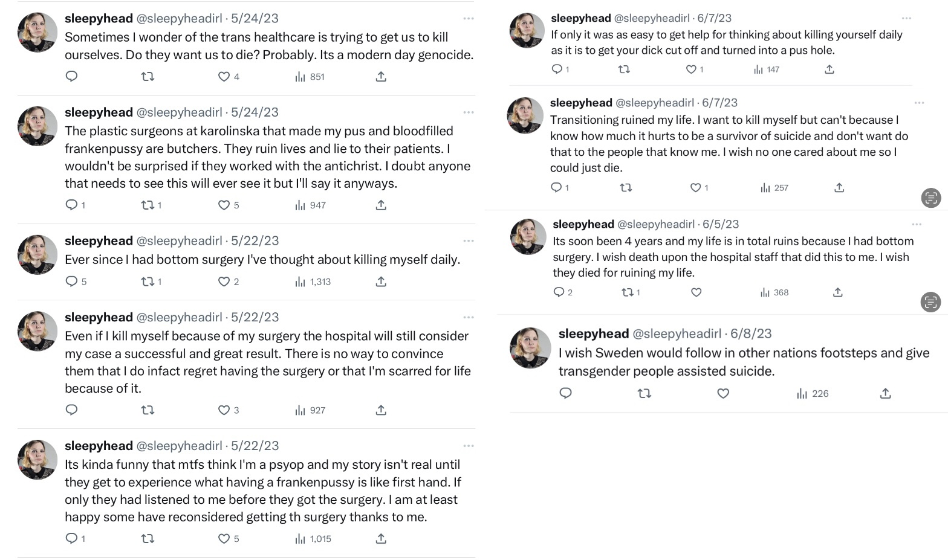The height and width of the screenshot is (560, 948).
Task: Open the sleepyhead avatar on 6/8/23 tweet
Action: 530,348
